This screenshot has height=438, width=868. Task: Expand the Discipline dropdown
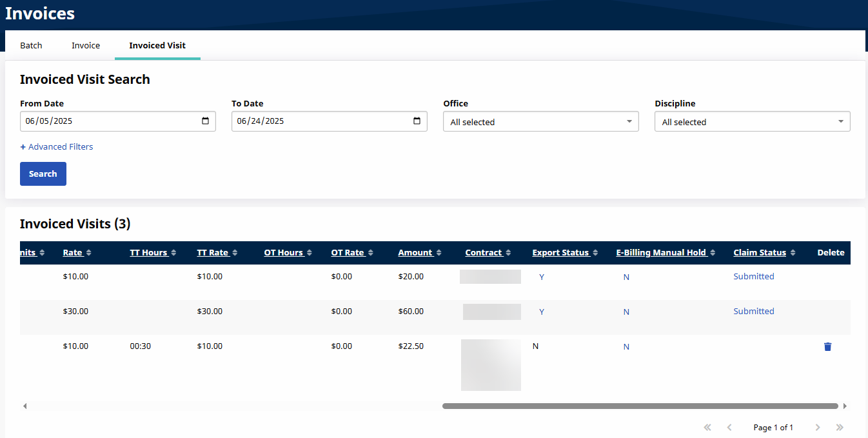point(752,122)
